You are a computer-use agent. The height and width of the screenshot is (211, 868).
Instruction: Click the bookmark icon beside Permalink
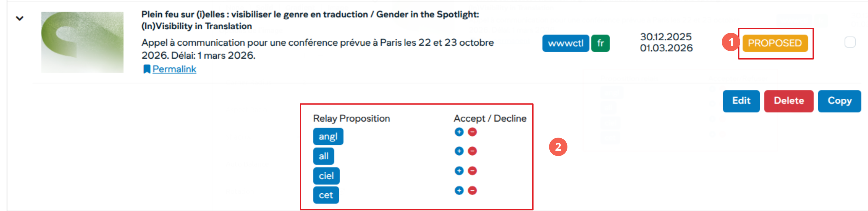pos(146,69)
